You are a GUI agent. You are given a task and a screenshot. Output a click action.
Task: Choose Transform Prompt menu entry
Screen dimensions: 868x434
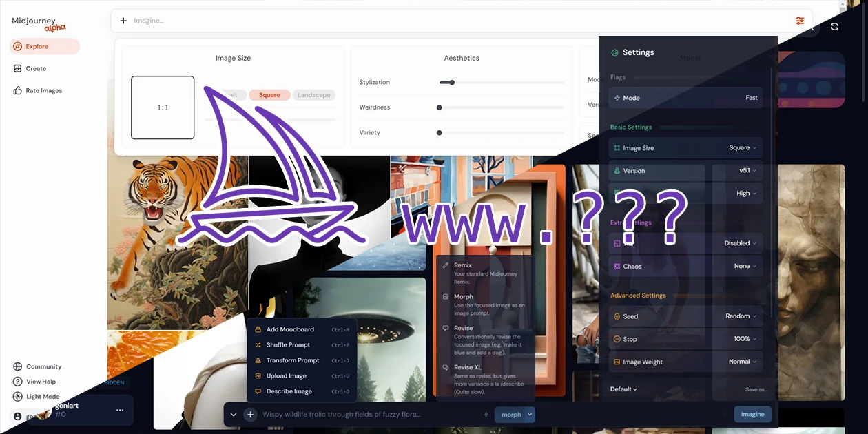coord(302,360)
